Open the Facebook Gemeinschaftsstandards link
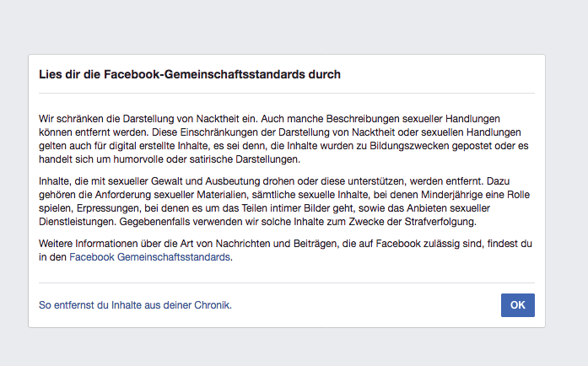The height and width of the screenshot is (366, 588). (149, 257)
